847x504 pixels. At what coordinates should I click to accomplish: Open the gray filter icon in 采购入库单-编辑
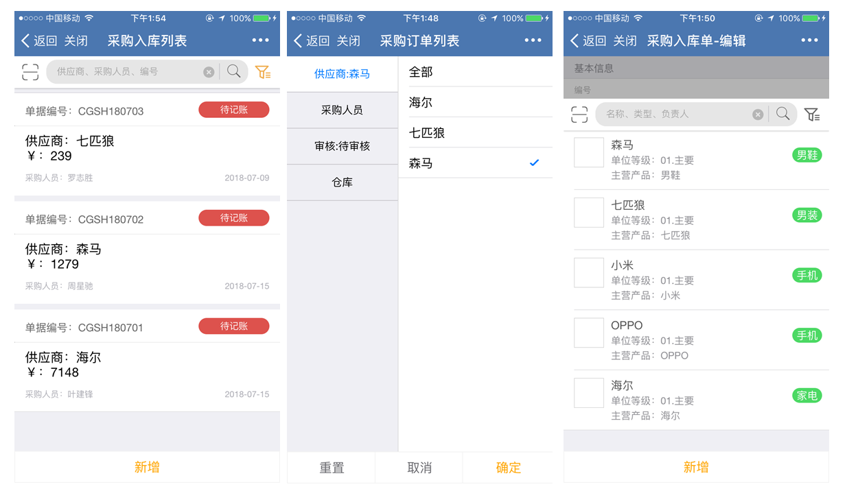tap(812, 115)
